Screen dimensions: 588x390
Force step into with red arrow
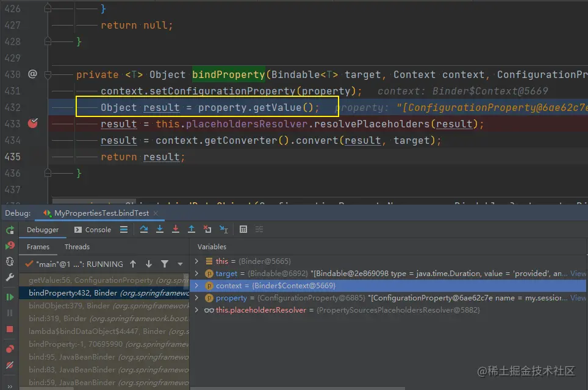[x=176, y=229]
